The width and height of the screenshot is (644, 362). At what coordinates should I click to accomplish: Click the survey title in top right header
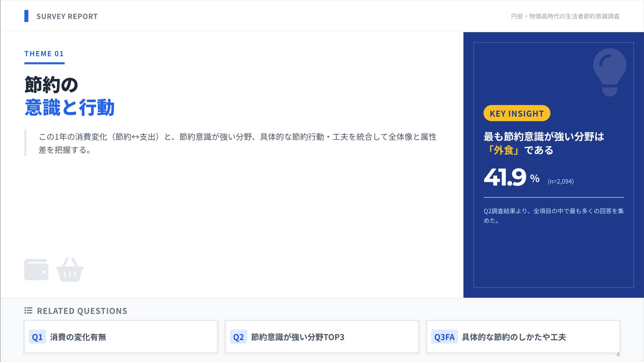coord(565,16)
